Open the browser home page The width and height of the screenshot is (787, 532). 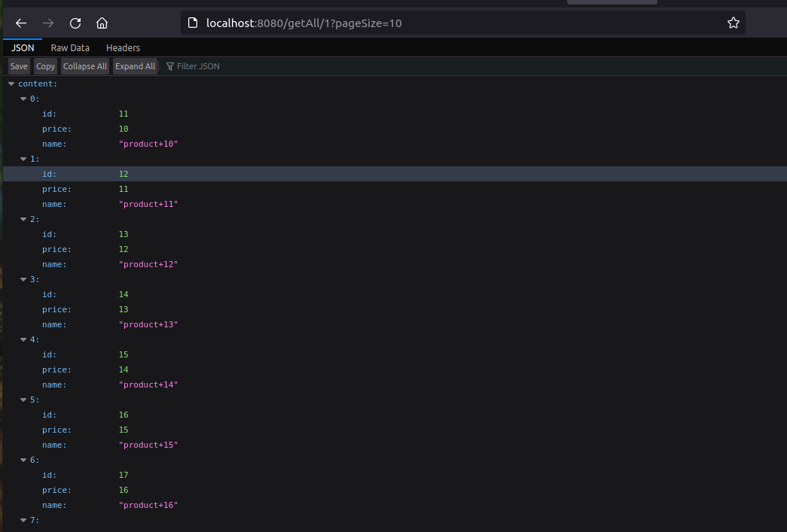pyautogui.click(x=102, y=23)
